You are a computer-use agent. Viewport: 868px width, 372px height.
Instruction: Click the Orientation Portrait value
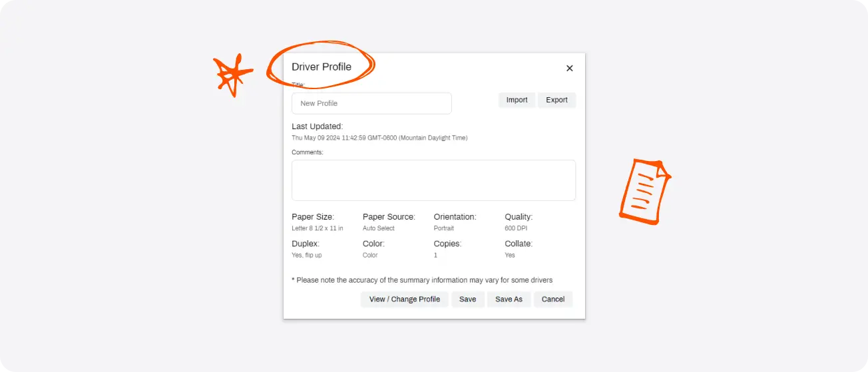pyautogui.click(x=444, y=228)
